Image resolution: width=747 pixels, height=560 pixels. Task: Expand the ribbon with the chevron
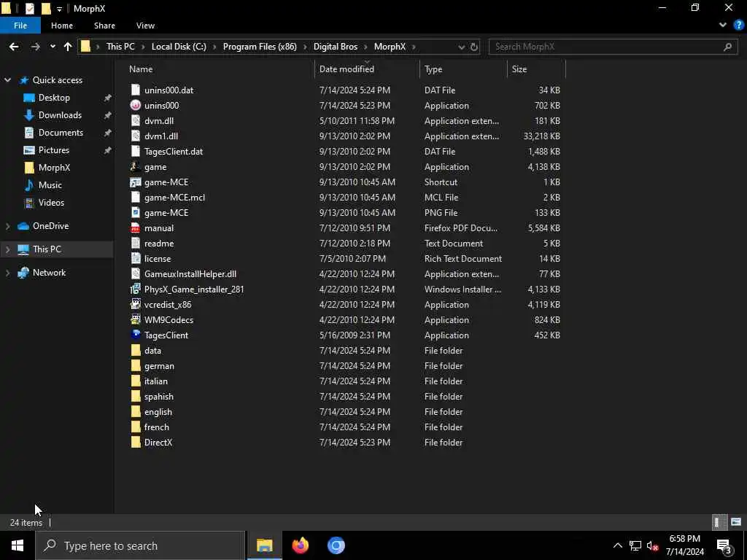[723, 26]
